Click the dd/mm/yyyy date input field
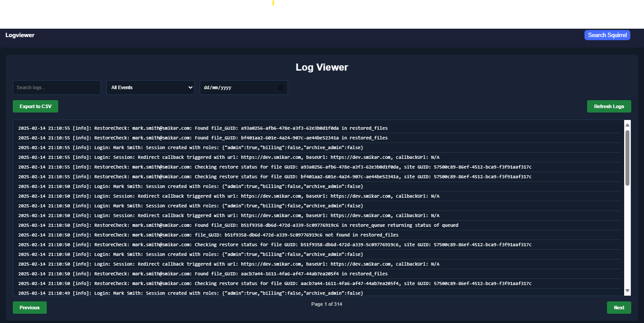The image size is (644, 323). (238, 87)
